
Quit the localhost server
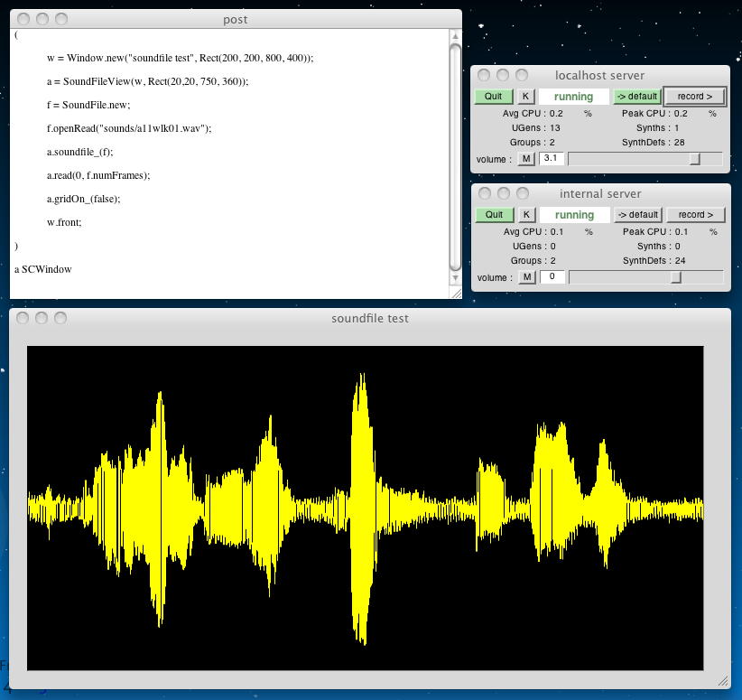pos(494,96)
